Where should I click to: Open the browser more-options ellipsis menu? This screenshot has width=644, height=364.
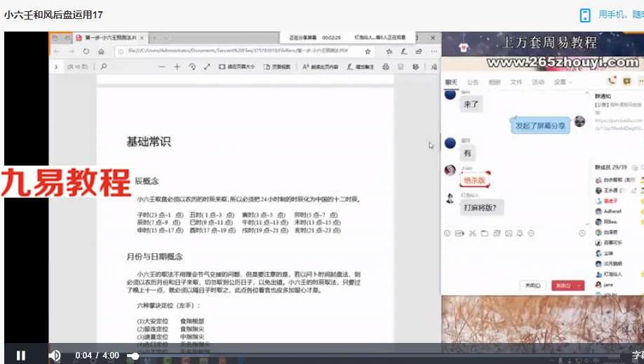(434, 51)
